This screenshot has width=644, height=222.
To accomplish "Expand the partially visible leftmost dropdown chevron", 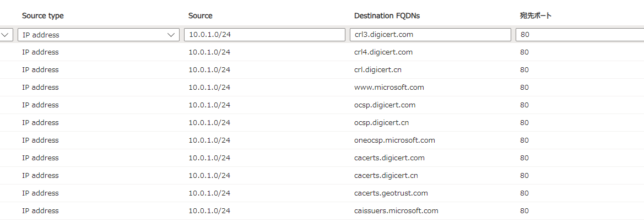I will [6, 35].
